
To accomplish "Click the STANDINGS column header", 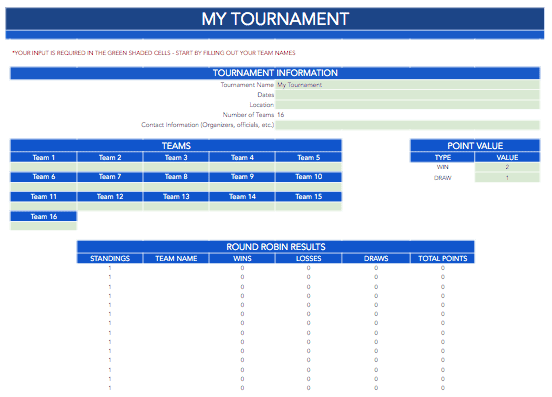I will point(110,258).
